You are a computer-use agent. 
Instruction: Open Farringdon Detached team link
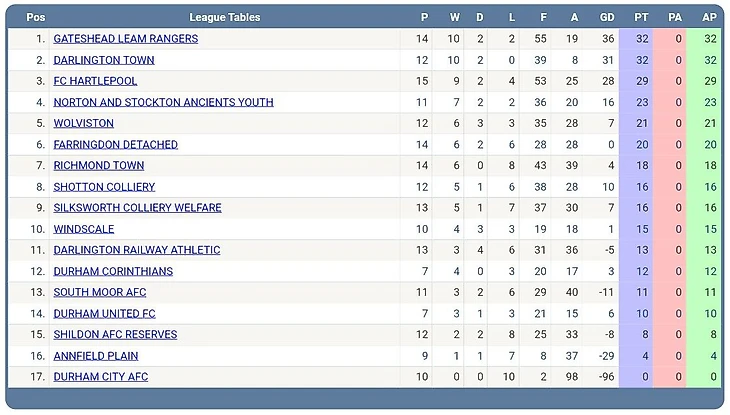pyautogui.click(x=115, y=144)
